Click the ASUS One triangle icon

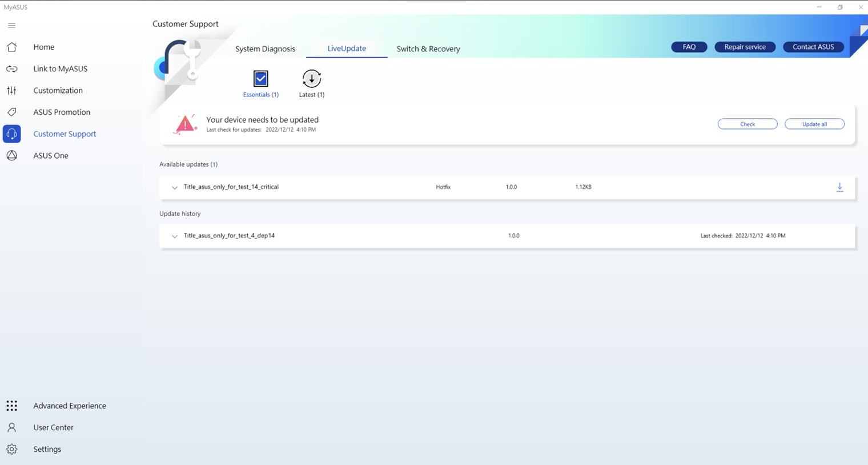[11, 155]
